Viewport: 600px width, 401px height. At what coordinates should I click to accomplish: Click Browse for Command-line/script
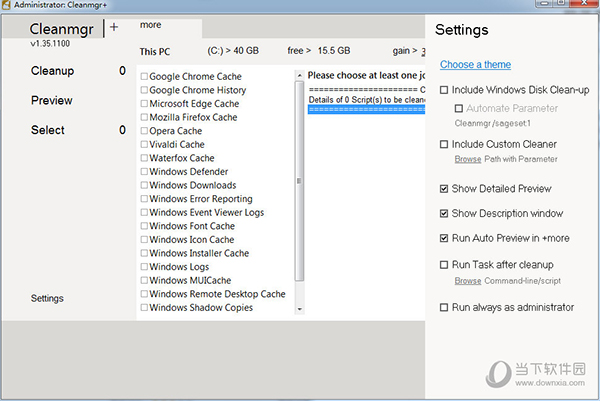point(468,281)
